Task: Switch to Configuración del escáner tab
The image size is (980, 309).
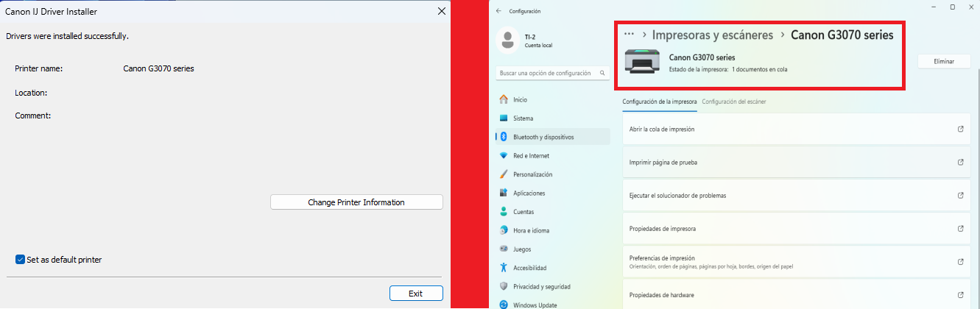Action: (x=733, y=102)
